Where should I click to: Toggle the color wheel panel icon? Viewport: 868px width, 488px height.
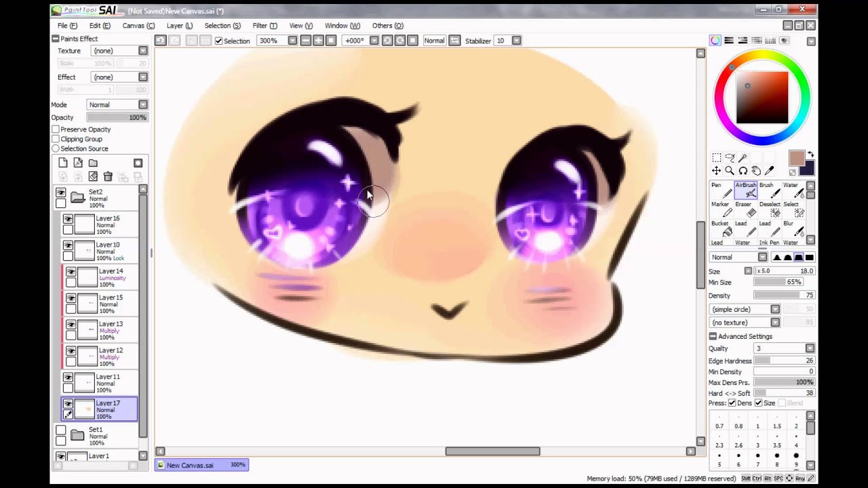715,41
